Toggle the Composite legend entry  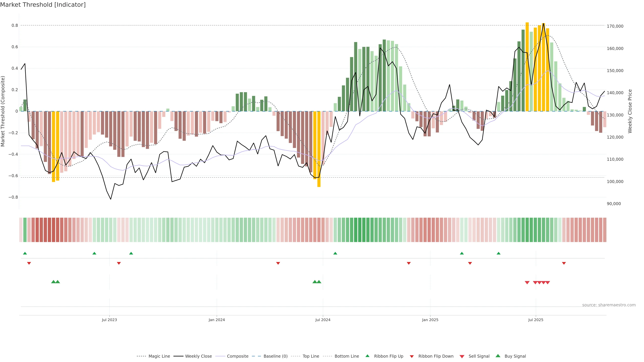click(237, 356)
